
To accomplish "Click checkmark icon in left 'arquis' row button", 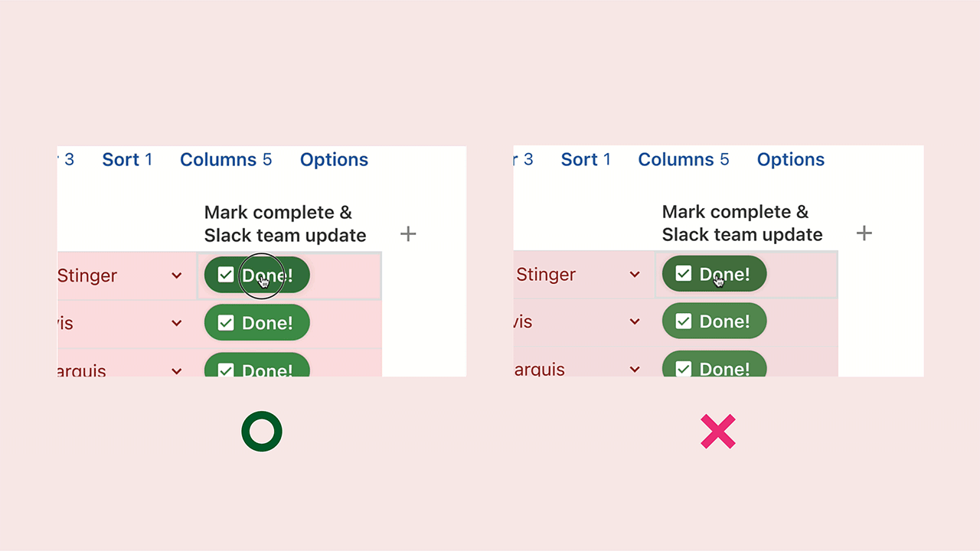I will (226, 370).
